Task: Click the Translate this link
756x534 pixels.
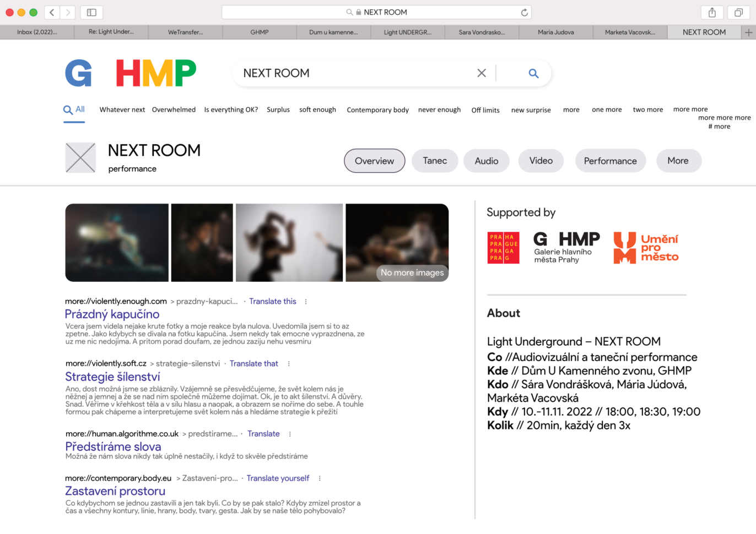Action: pyautogui.click(x=273, y=302)
